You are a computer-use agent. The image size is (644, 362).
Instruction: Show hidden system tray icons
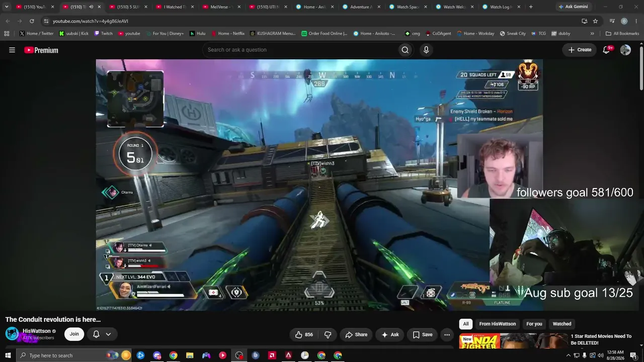[x=569, y=355]
